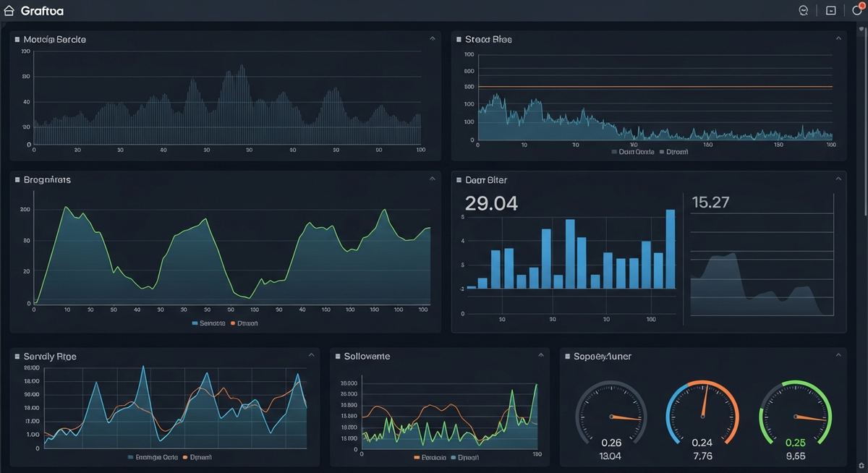Open the Sollovente panel title menu

pos(366,356)
